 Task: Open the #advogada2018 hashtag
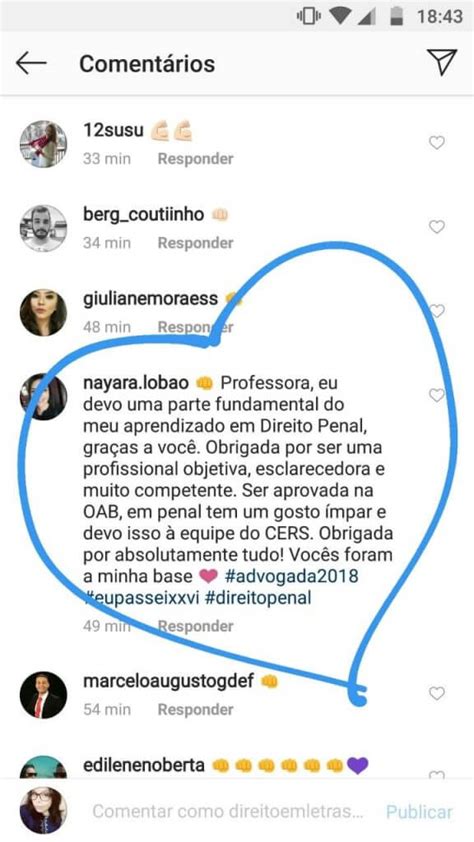pyautogui.click(x=291, y=577)
